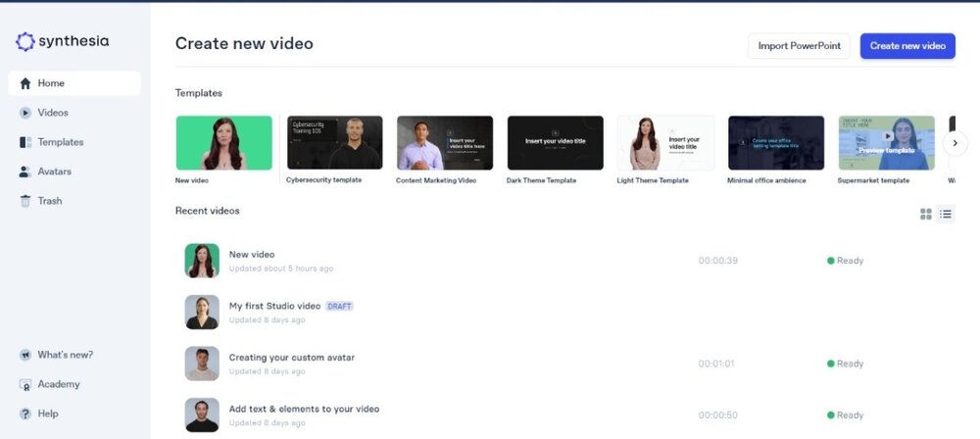Click Ready status of Add text row
This screenshot has height=439, width=980.
click(x=845, y=415)
